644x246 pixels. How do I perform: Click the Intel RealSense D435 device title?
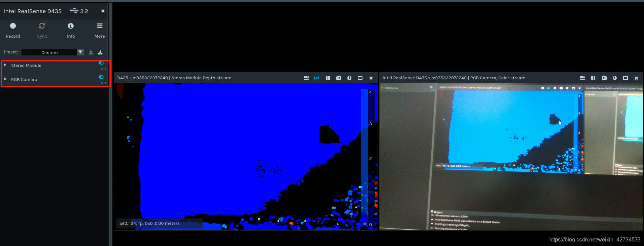33,11
